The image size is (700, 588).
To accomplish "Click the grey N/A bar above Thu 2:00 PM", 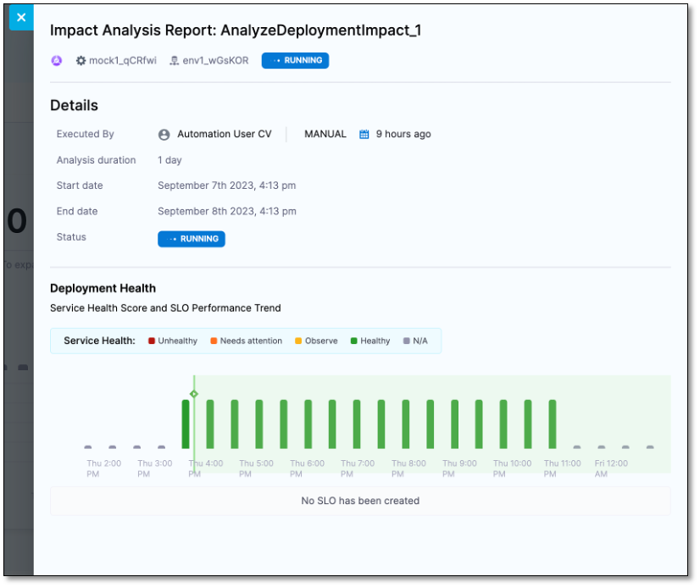I will (88, 447).
